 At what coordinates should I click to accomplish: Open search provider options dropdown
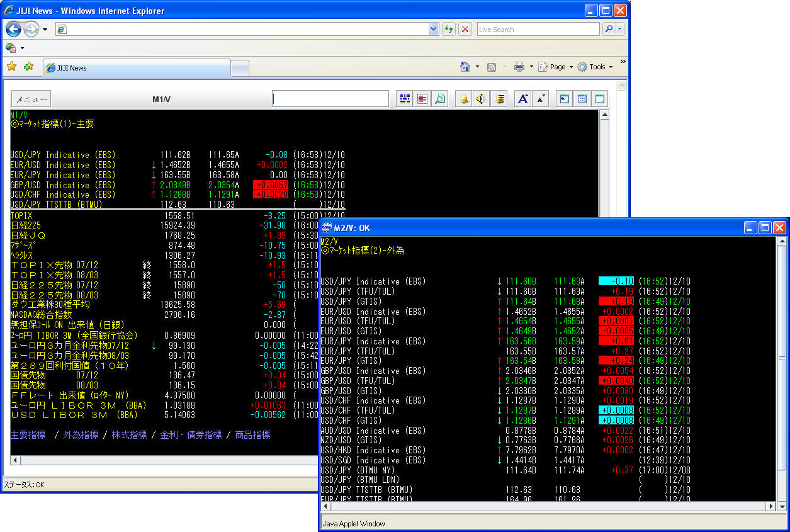pyautogui.click(x=619, y=29)
